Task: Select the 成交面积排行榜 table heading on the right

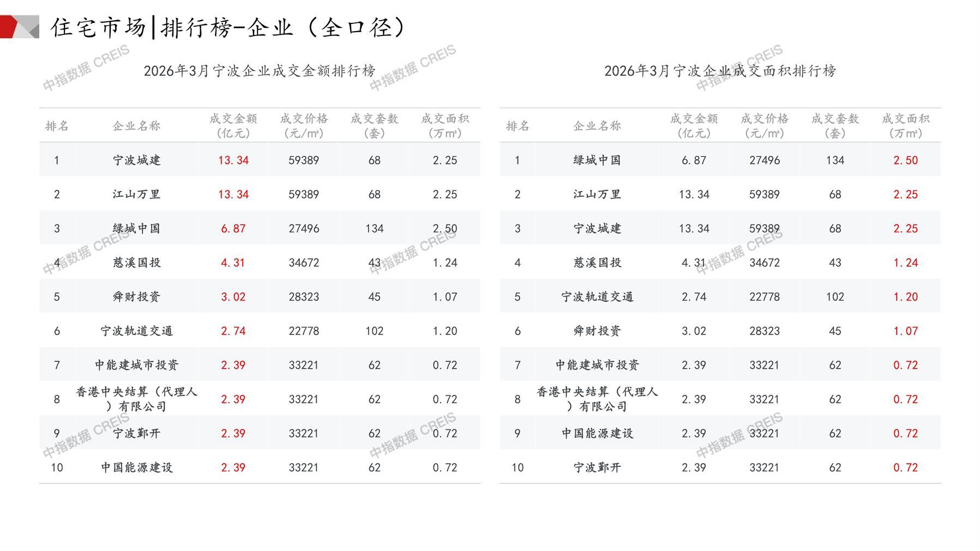Action: point(720,71)
